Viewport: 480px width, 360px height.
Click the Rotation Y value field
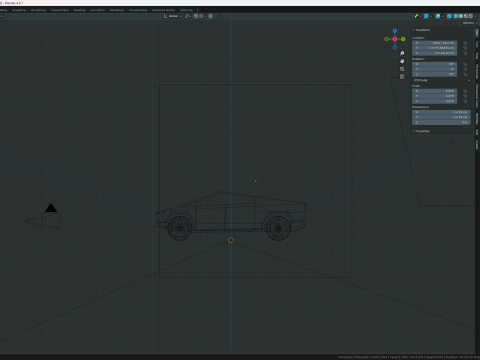tap(435, 69)
